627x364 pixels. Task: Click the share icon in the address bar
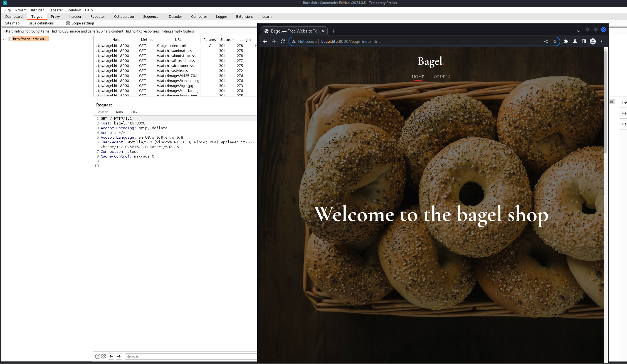pyautogui.click(x=546, y=41)
